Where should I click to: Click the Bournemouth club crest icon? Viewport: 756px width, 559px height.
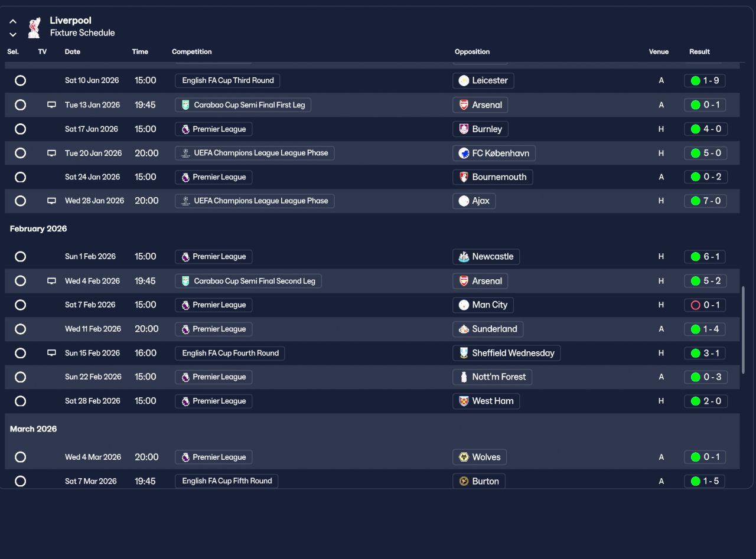point(464,177)
